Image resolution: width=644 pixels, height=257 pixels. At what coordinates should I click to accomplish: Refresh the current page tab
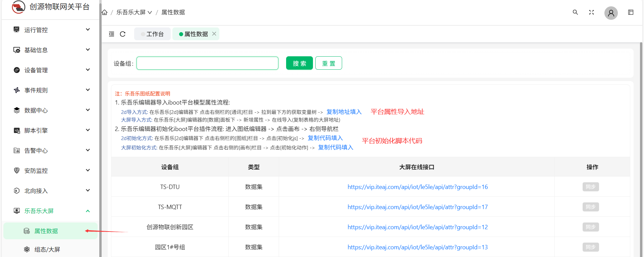pyautogui.click(x=123, y=34)
